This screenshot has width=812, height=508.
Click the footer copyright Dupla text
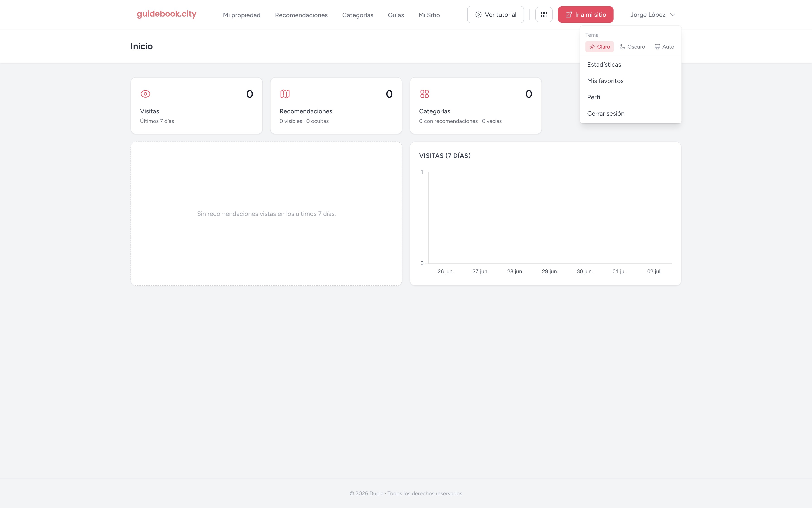[x=406, y=493]
